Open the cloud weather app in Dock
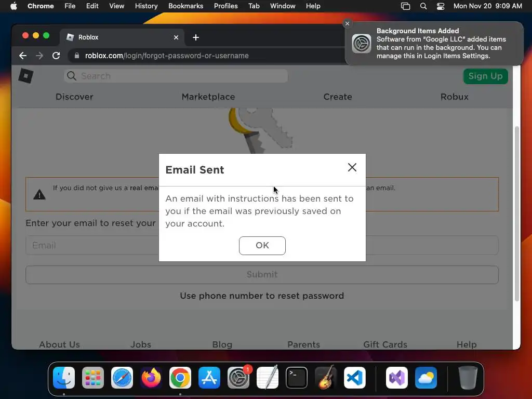The height and width of the screenshot is (399, 532). [426, 378]
